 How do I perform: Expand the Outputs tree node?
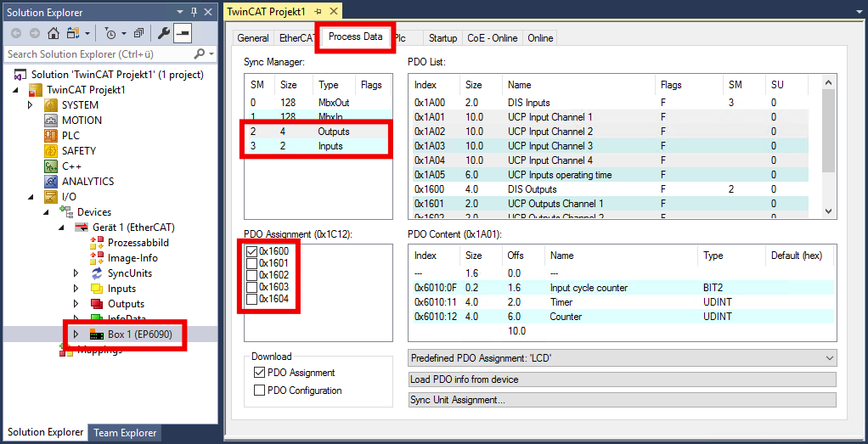point(76,304)
